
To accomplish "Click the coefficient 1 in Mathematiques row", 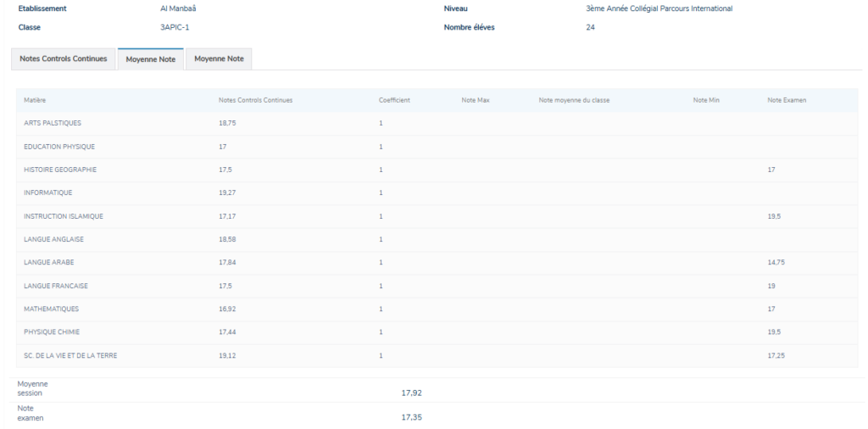I will 381,309.
